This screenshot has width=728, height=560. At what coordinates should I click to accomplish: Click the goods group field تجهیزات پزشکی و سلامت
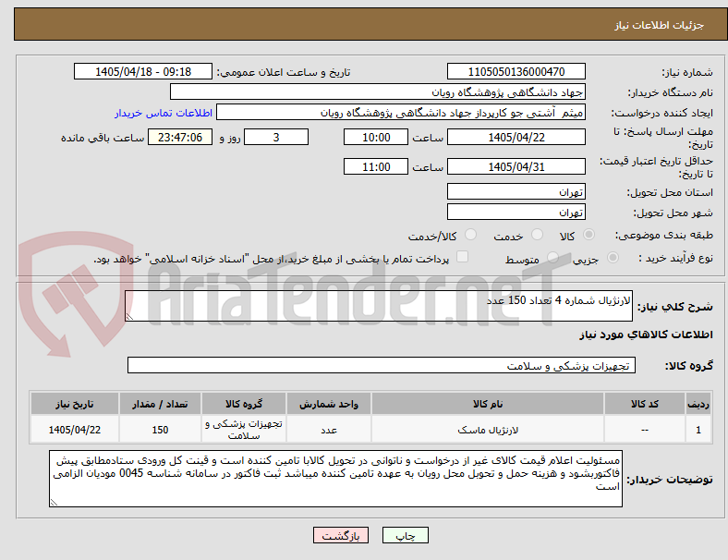[x=382, y=365]
